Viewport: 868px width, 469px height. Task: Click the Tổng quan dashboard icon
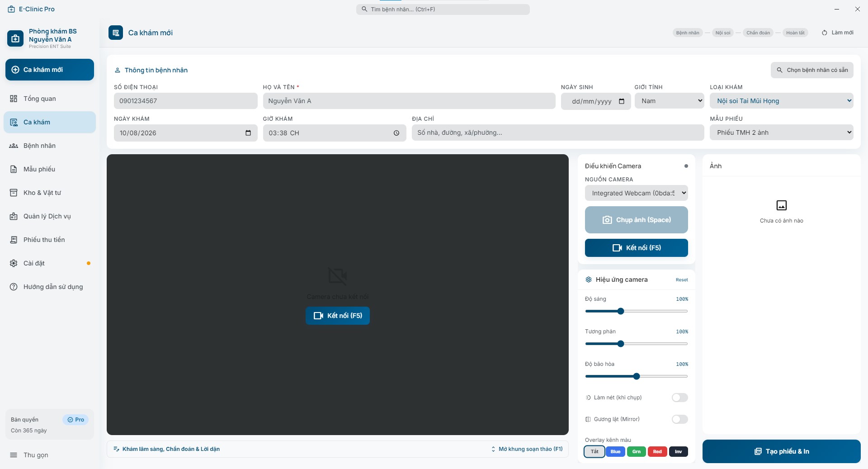click(14, 99)
